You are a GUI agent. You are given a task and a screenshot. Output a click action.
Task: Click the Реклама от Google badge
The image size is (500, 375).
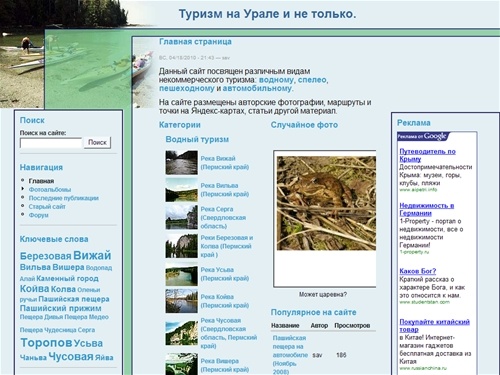(423, 136)
